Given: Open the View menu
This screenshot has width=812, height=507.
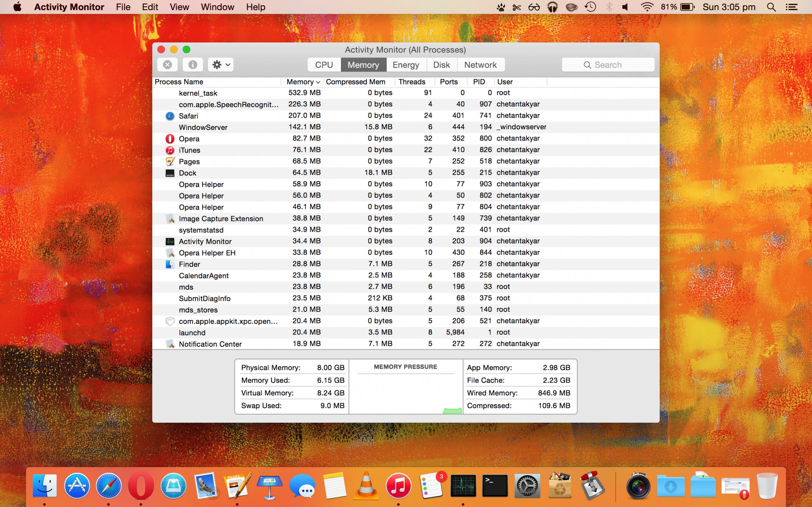Looking at the screenshot, I should (x=180, y=7).
